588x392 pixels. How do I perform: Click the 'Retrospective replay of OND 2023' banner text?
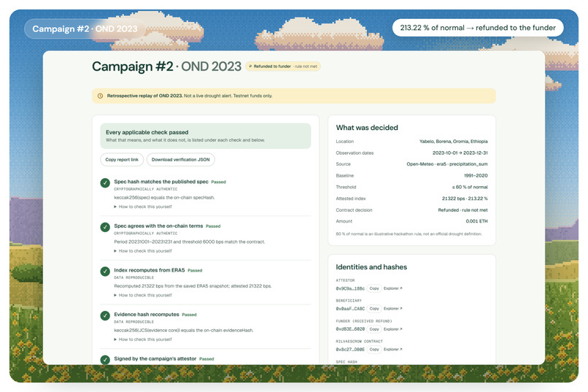coord(144,96)
